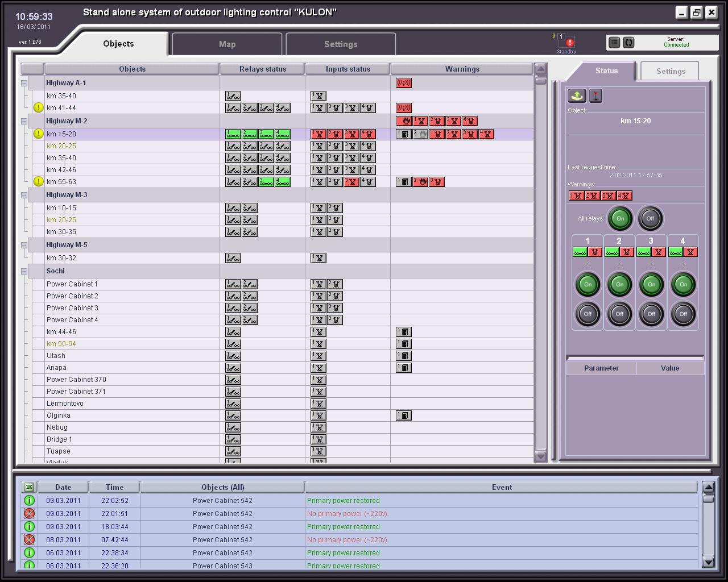Viewport: 728px width, 582px height.
Task: Click the down arrow of the objects scrollbar
Action: [540, 456]
